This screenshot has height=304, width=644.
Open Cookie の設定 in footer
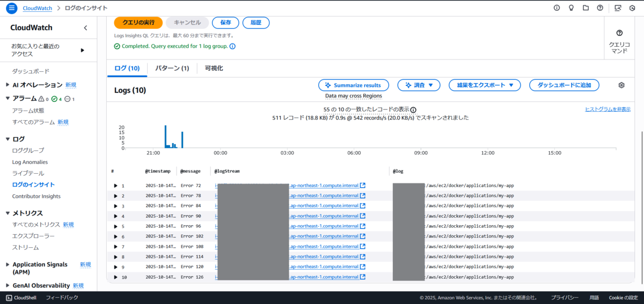(x=623, y=298)
